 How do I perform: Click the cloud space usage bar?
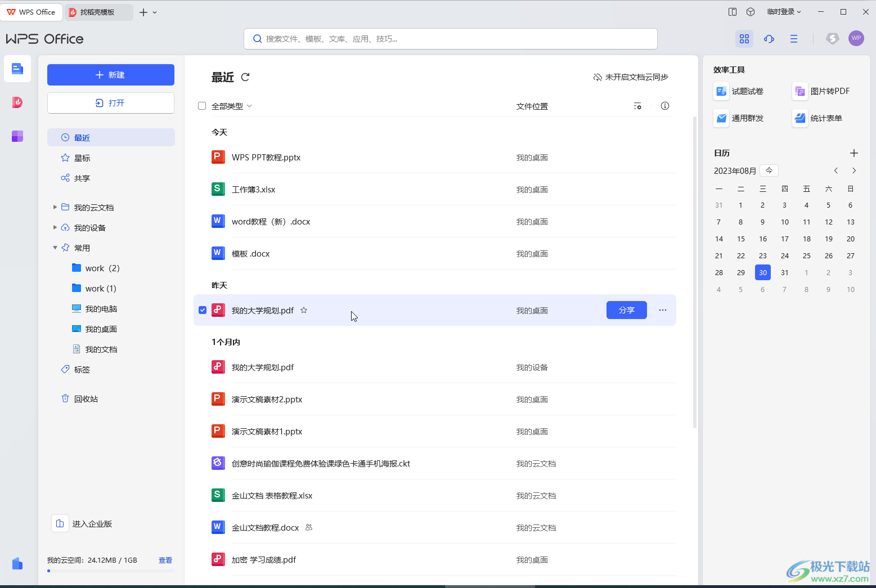coord(111,571)
